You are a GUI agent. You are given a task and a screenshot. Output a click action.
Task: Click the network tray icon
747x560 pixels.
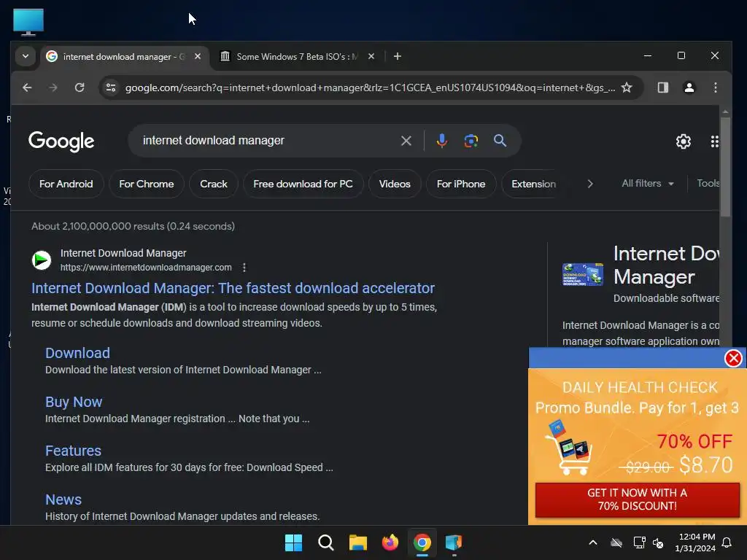(639, 542)
